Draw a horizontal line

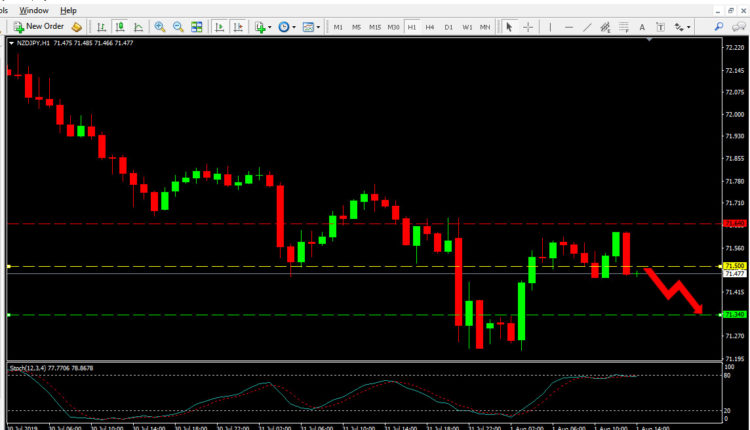click(x=569, y=27)
